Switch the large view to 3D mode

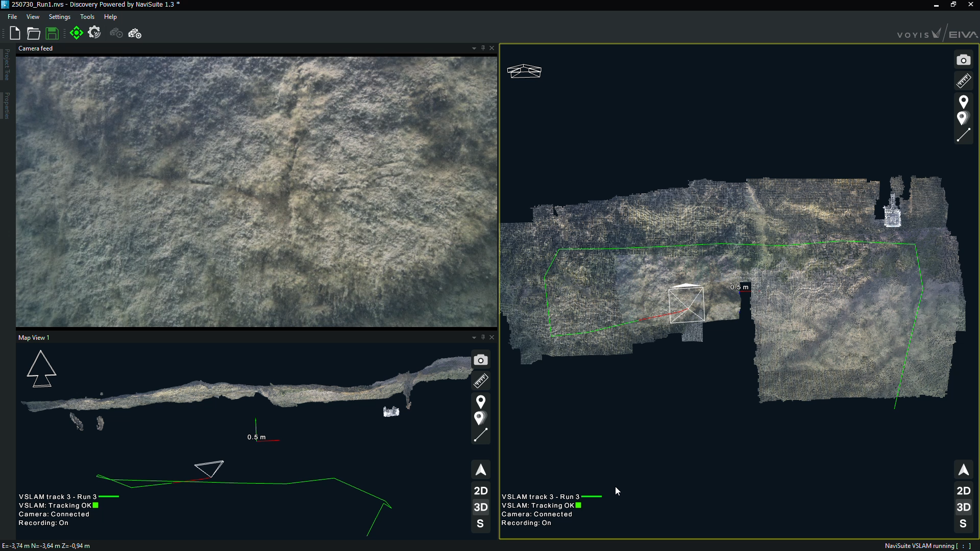tap(963, 507)
